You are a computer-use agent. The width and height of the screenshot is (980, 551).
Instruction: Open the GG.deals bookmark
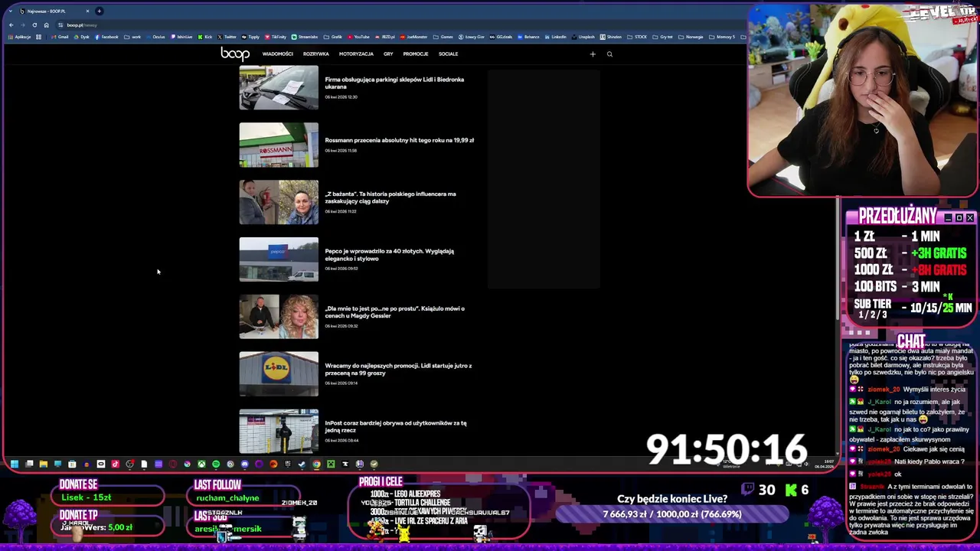[x=501, y=37]
